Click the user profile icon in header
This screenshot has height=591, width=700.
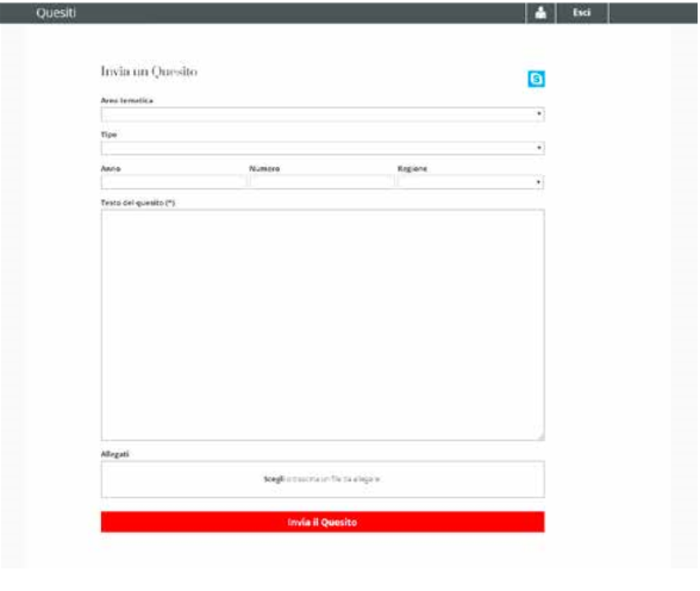(540, 13)
